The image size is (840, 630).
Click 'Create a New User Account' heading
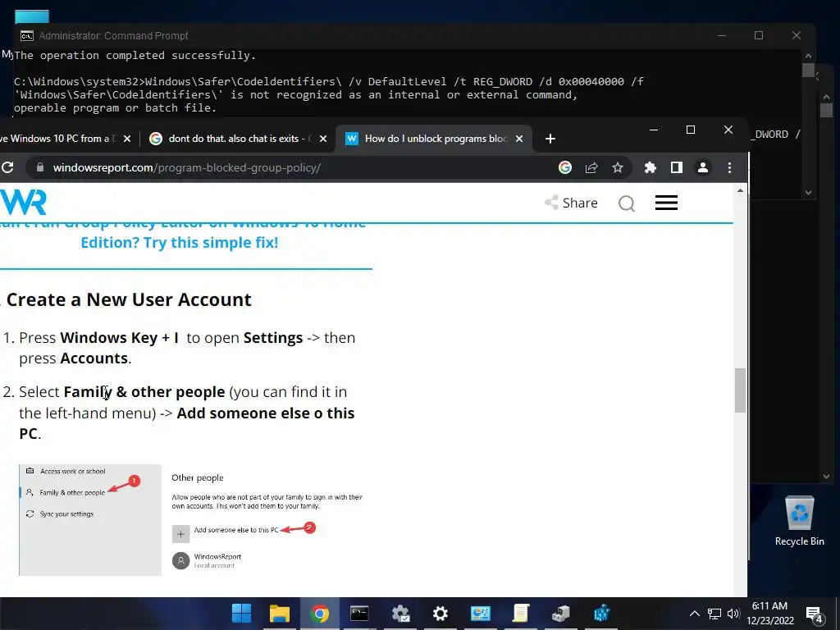(129, 299)
